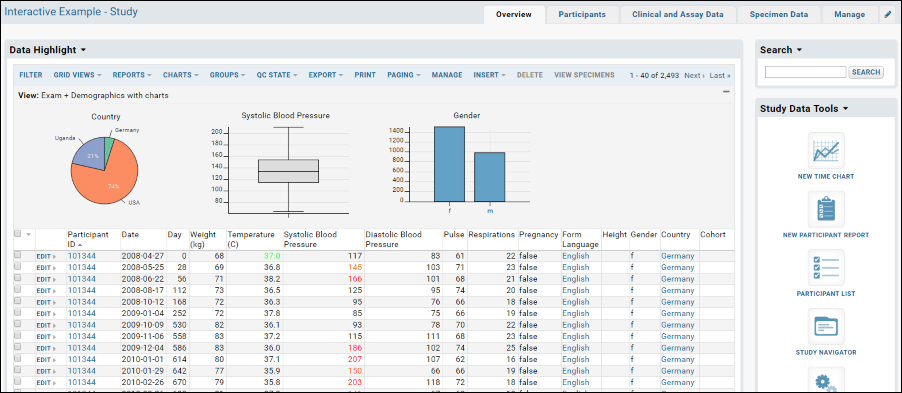
Task: Click the Systolic Blood Pressure column header
Action: tap(311, 239)
